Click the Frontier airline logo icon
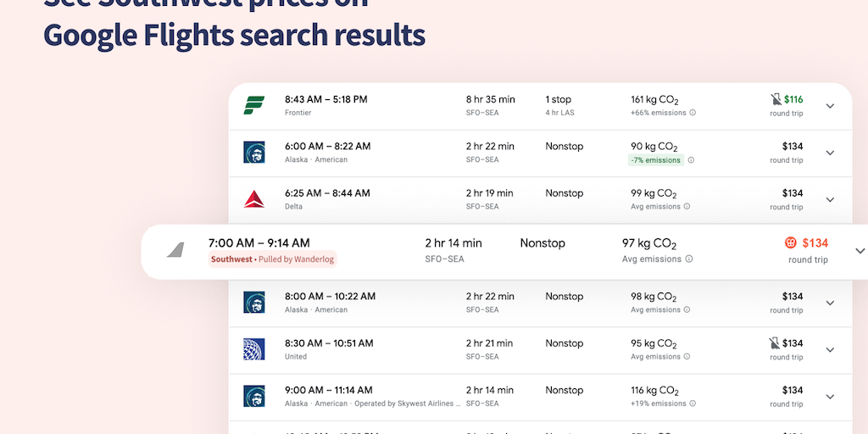The image size is (868, 434). [254, 105]
